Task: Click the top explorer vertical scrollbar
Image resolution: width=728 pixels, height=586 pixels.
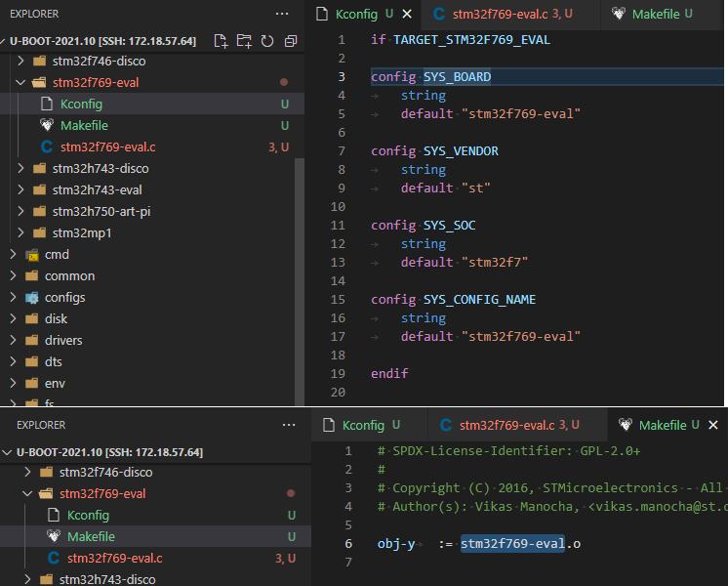Action: tap(300, 281)
